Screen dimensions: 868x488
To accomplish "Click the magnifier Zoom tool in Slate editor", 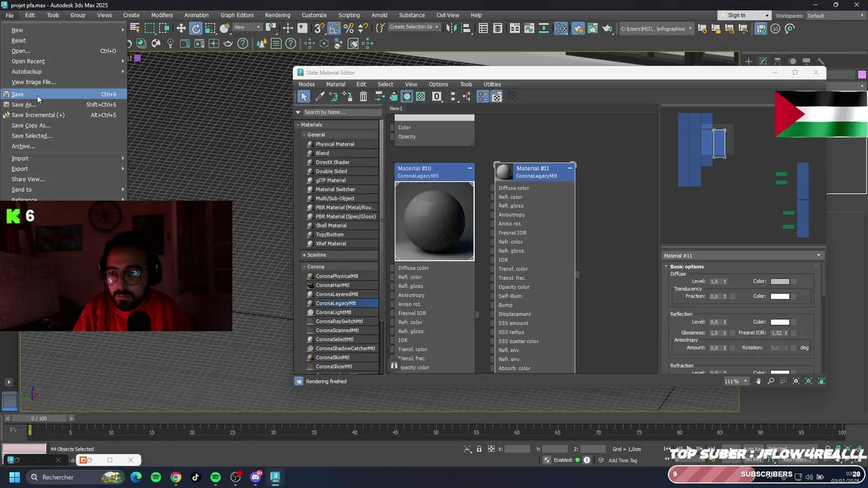I will [x=770, y=382].
